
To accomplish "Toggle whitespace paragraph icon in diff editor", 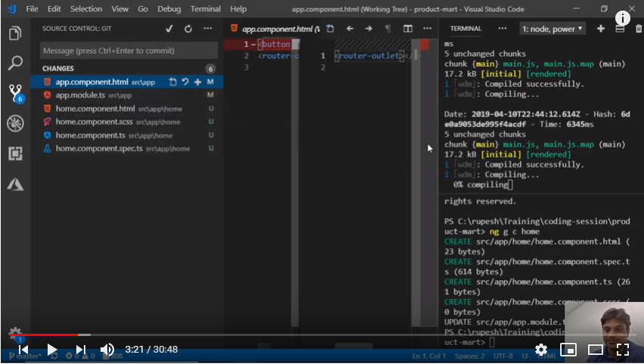I will coord(388,29).
